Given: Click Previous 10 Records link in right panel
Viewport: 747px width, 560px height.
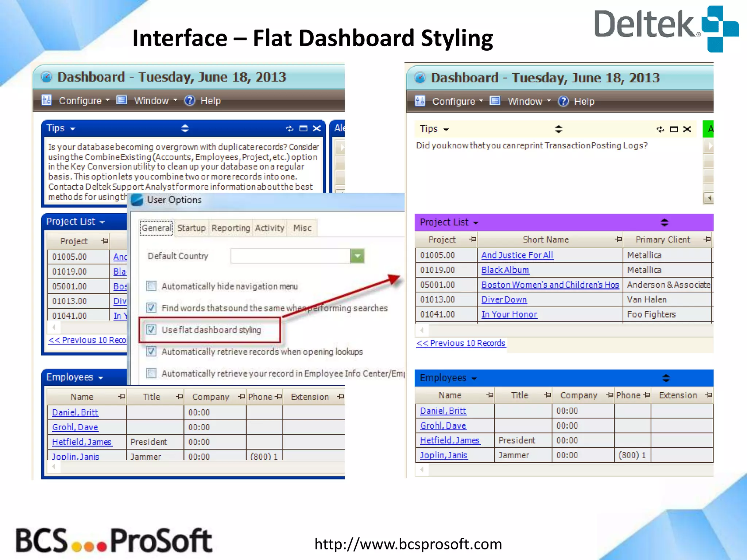Looking at the screenshot, I should click(461, 343).
